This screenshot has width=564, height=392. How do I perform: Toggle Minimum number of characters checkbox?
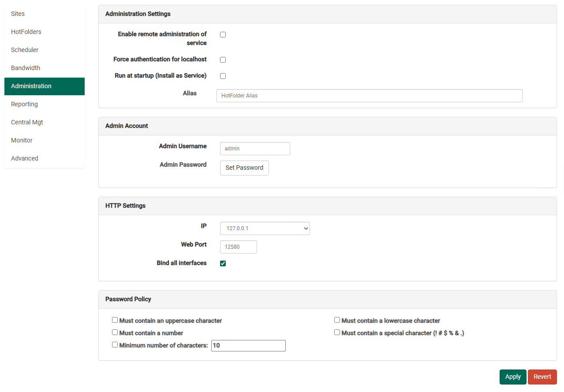click(x=115, y=345)
